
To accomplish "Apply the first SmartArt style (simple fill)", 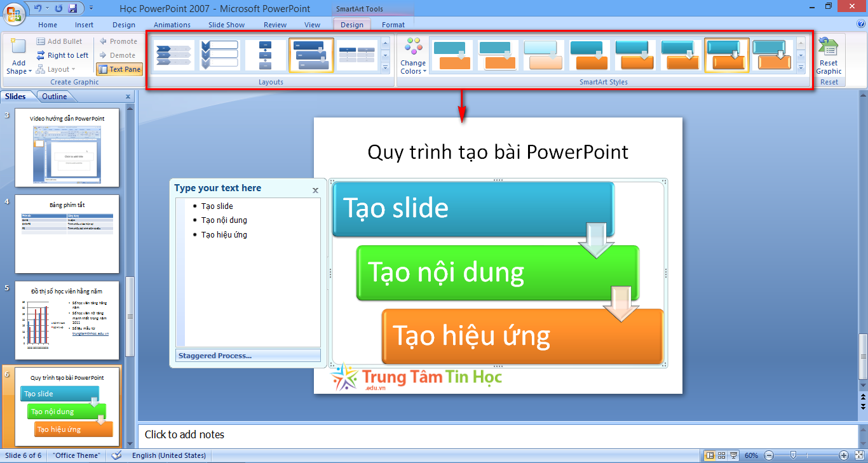I will [x=452, y=55].
